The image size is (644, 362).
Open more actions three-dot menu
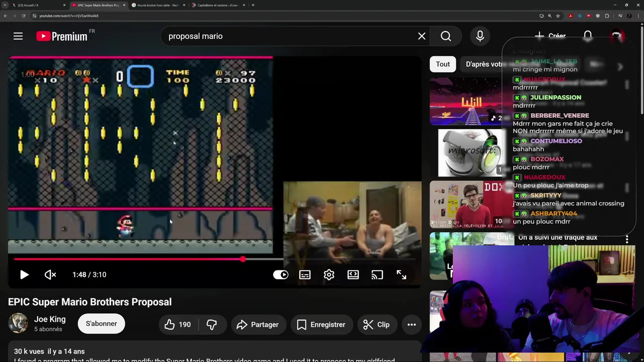click(412, 325)
